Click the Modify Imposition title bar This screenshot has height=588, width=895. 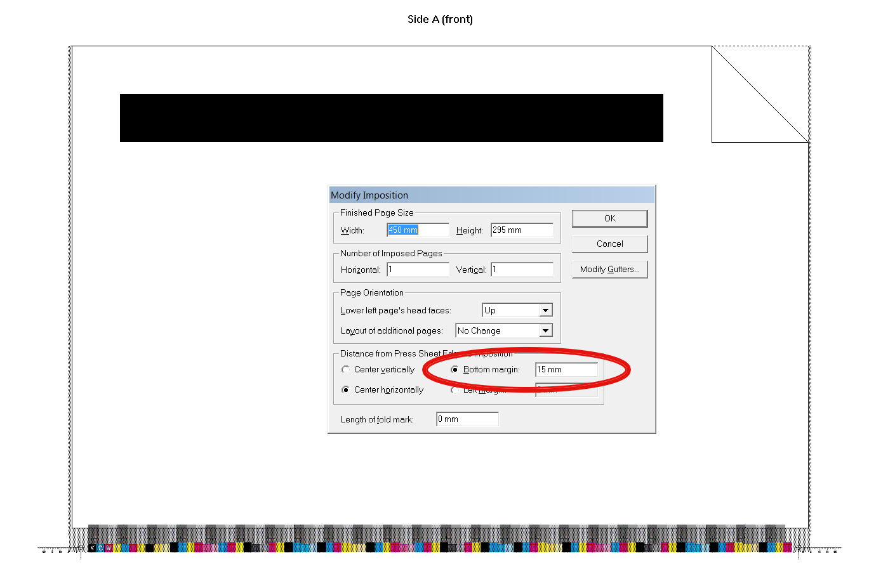[492, 195]
